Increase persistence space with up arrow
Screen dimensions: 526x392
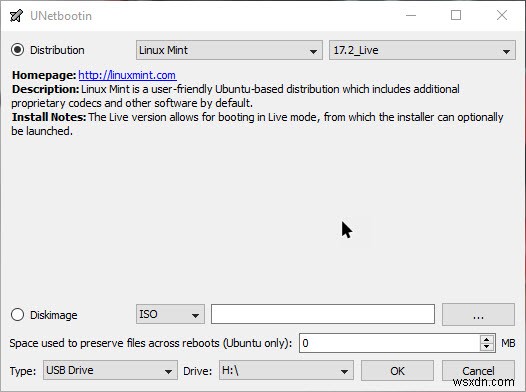[487, 339]
